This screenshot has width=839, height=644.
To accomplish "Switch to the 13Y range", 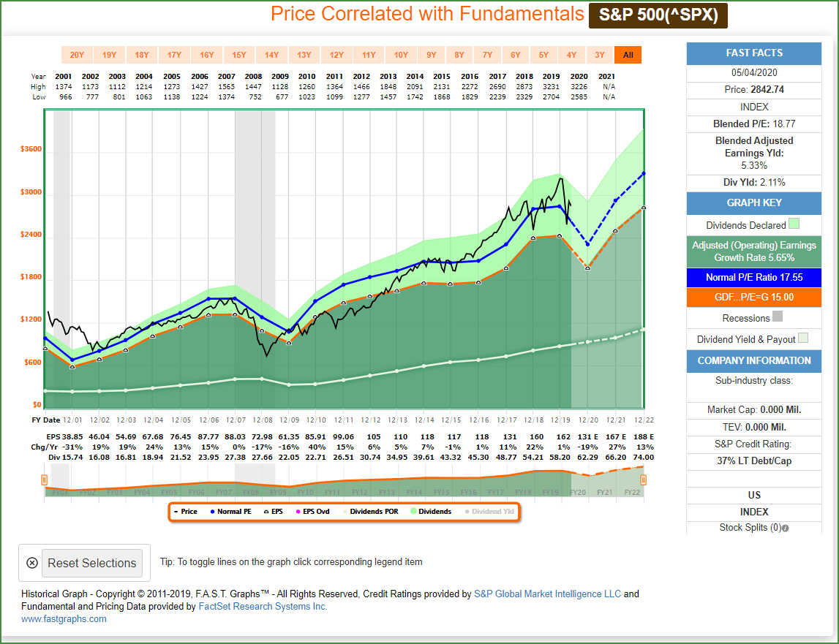I will coord(304,55).
